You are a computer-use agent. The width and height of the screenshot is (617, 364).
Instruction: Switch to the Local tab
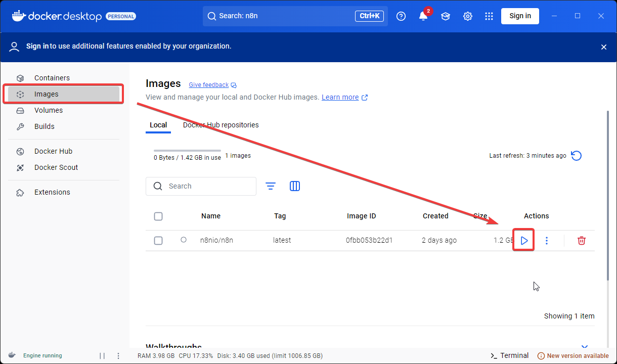click(x=158, y=125)
